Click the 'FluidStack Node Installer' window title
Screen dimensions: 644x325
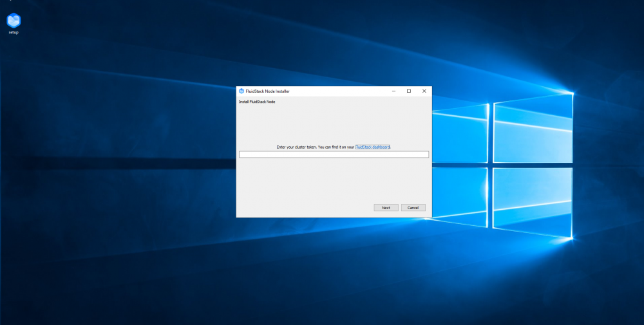click(267, 91)
